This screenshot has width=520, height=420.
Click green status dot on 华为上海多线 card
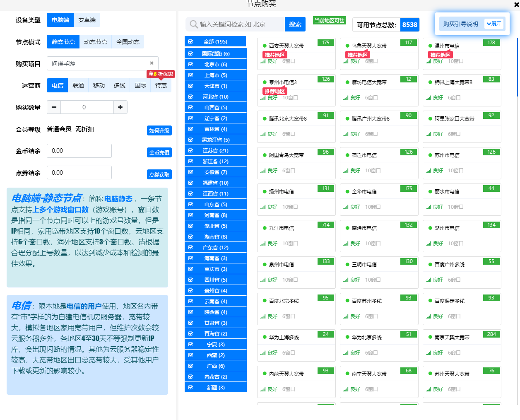265,337
